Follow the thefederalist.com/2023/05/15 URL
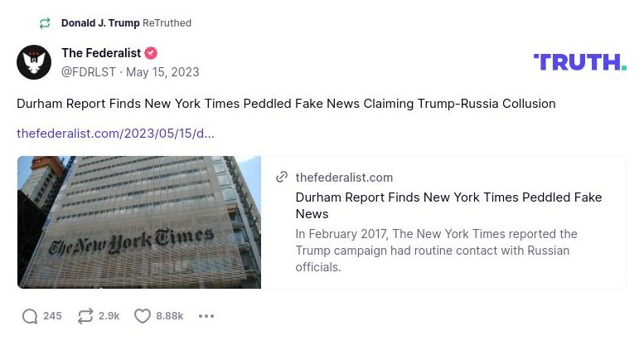644x341 pixels. pos(115,134)
